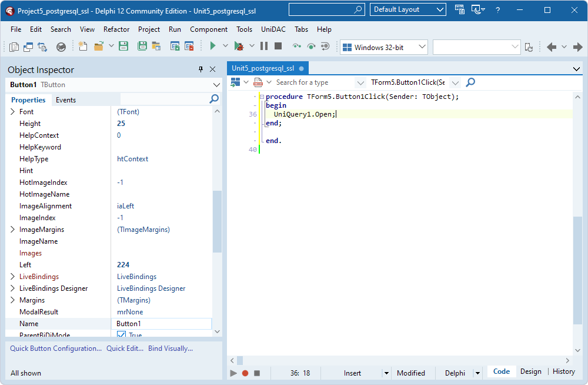
Task: Open the Refactor menu
Action: pyautogui.click(x=116, y=29)
